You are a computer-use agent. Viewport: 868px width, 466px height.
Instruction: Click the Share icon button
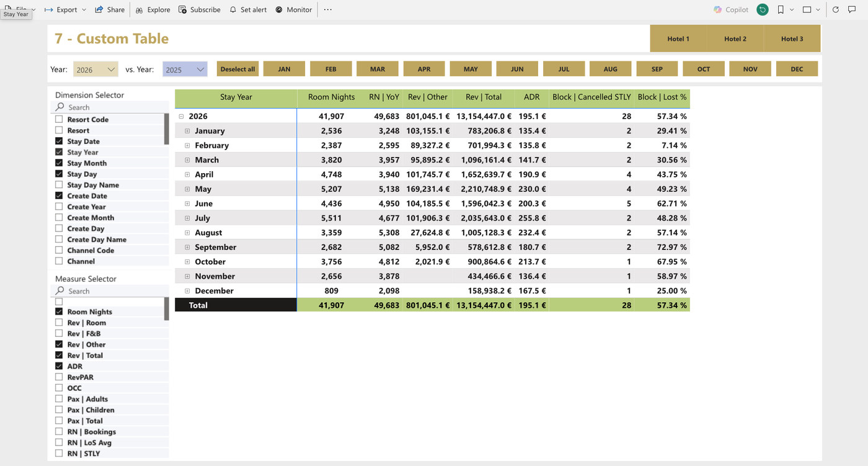pyautogui.click(x=99, y=10)
